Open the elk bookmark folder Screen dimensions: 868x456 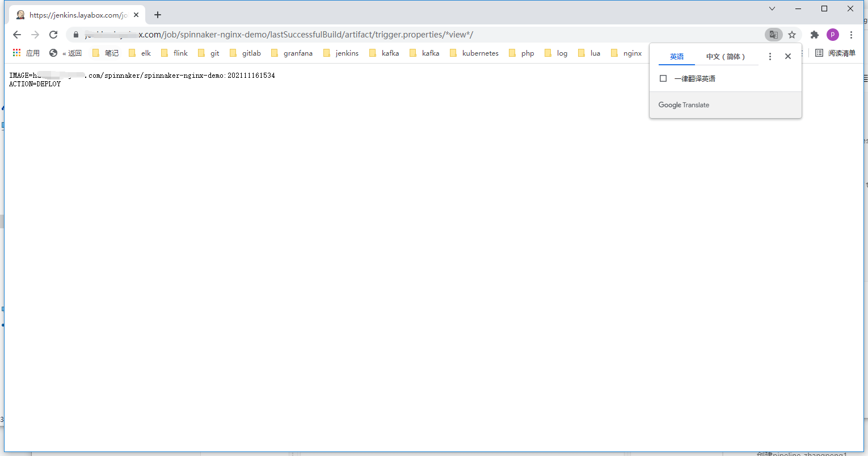point(140,53)
